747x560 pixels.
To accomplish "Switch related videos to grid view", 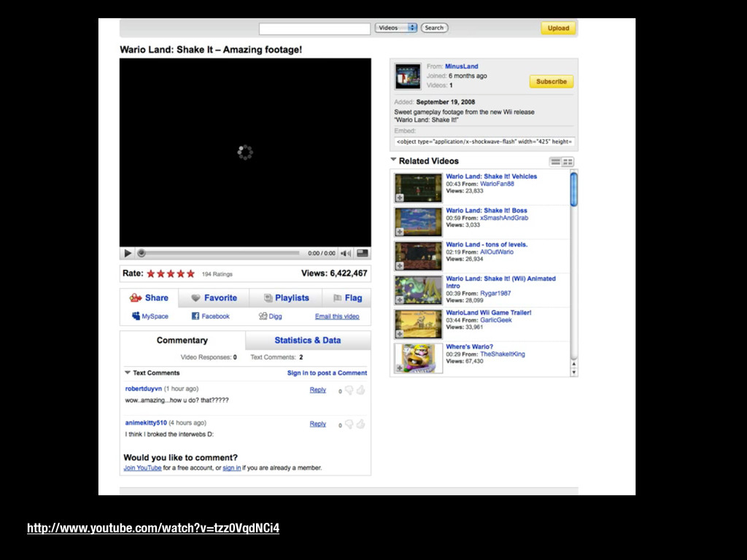I will pyautogui.click(x=568, y=162).
